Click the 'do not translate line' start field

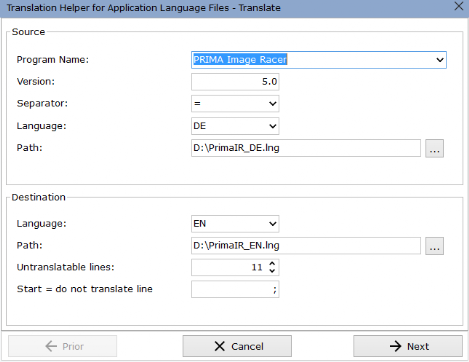[235, 289]
